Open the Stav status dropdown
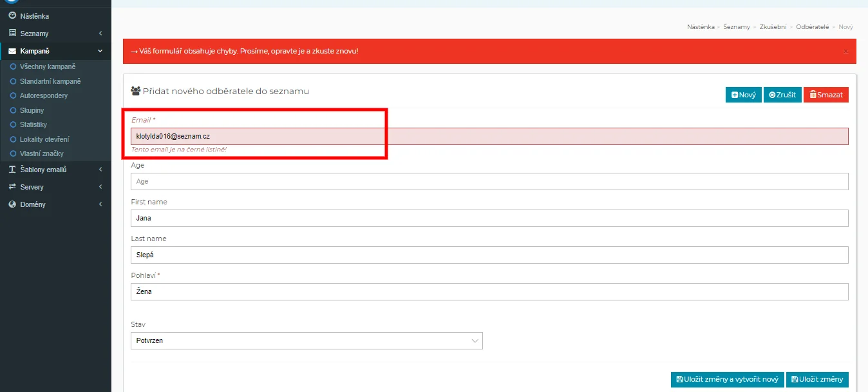 (307, 340)
